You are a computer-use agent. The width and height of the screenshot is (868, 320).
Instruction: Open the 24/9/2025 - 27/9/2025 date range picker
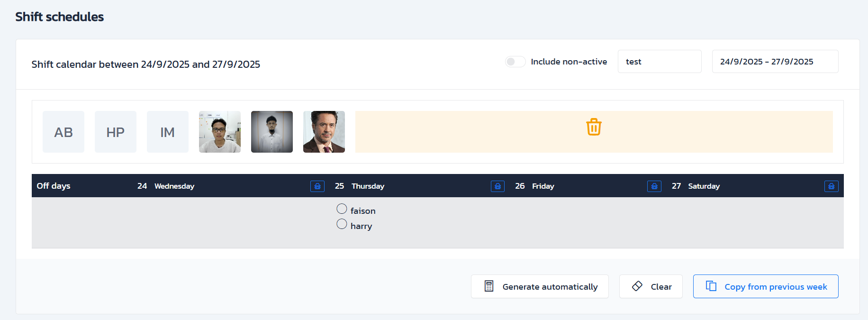[775, 62]
